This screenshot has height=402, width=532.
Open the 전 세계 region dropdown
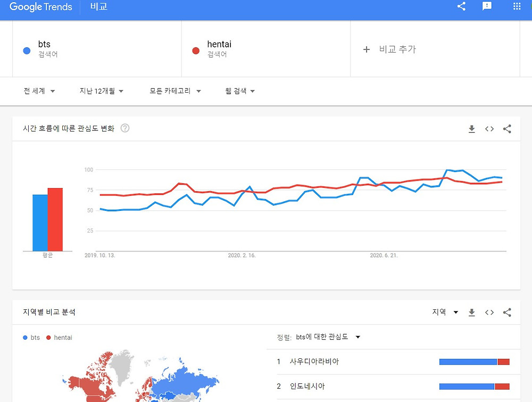[x=39, y=91]
